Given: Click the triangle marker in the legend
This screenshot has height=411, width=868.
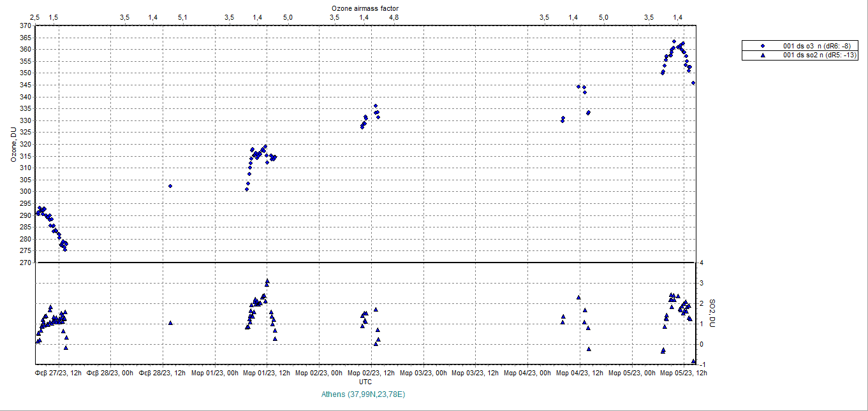Looking at the screenshot, I should (763, 55).
